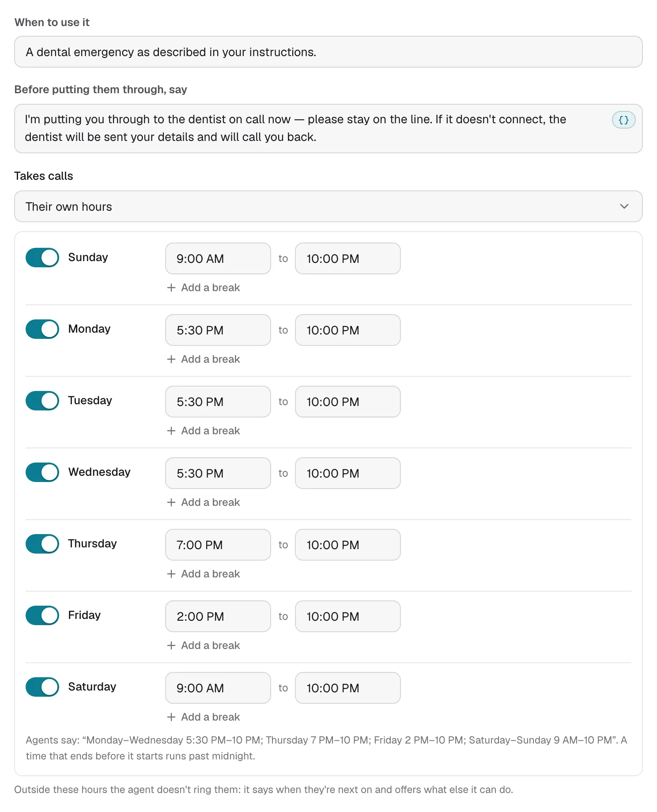
Task: Edit Sunday end time 10:00 PM
Action: [348, 258]
